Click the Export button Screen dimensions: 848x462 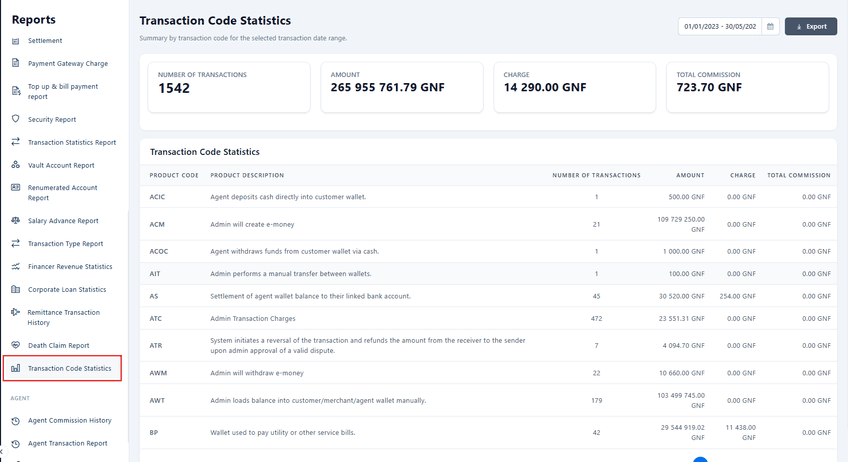tap(811, 27)
